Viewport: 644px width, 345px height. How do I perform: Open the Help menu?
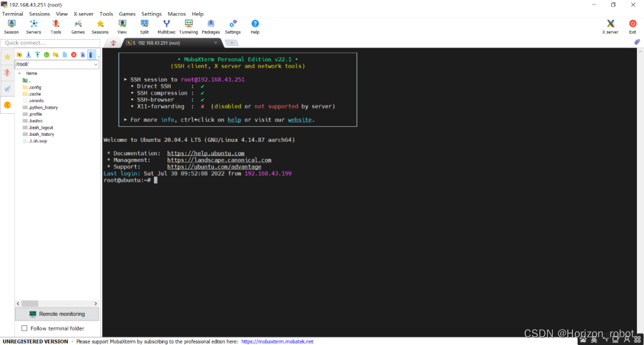click(x=197, y=14)
